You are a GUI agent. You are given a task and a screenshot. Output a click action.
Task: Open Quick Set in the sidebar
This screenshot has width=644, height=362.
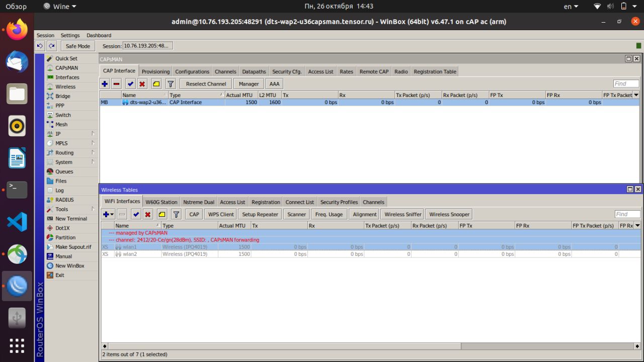click(x=66, y=58)
